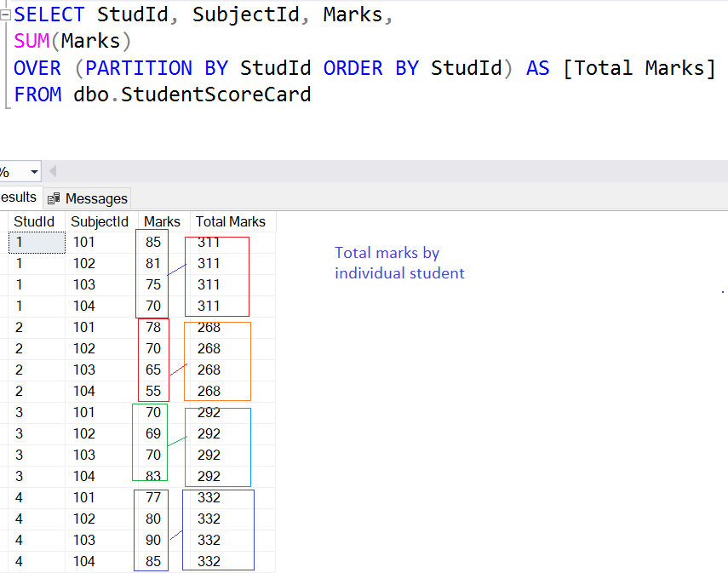Click the SELECT keyword in the query editor

tap(49, 14)
